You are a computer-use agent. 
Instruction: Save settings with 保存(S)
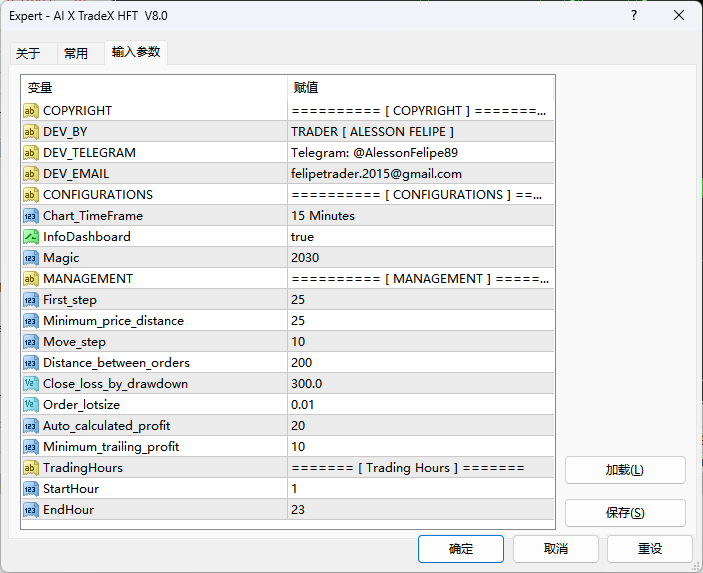(x=625, y=513)
